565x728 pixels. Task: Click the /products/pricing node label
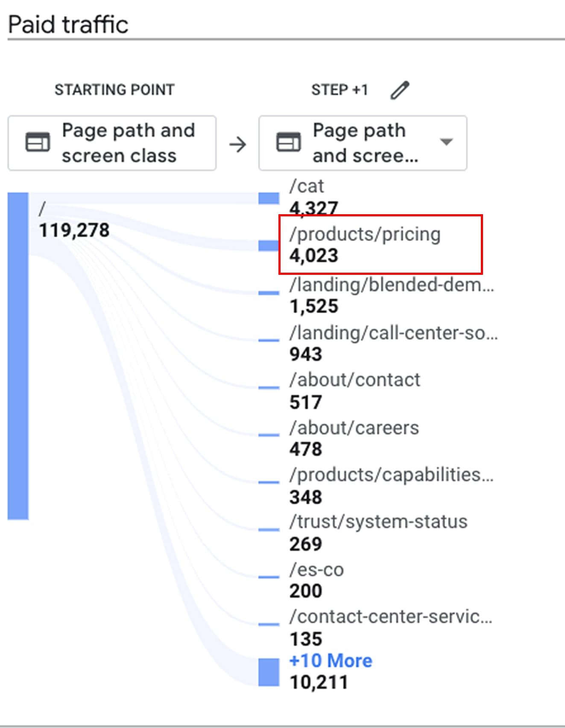(365, 234)
